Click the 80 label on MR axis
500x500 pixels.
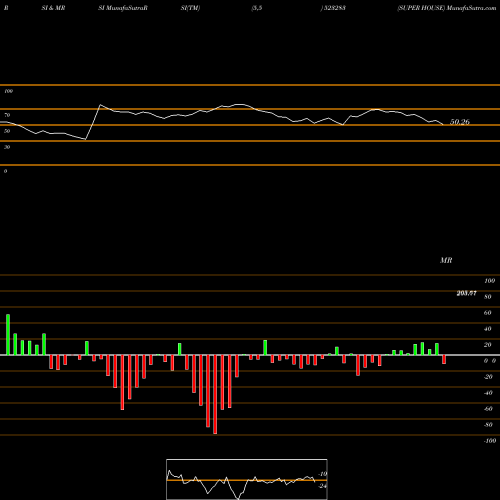click(488, 297)
